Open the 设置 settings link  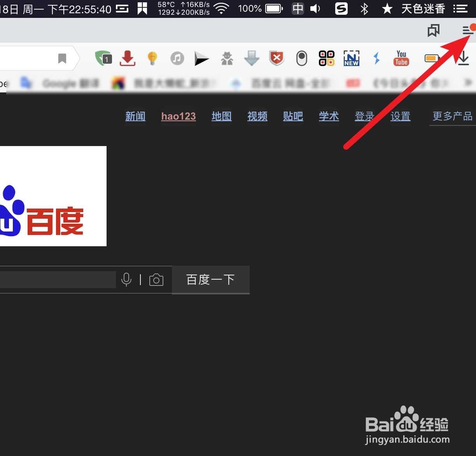point(400,116)
